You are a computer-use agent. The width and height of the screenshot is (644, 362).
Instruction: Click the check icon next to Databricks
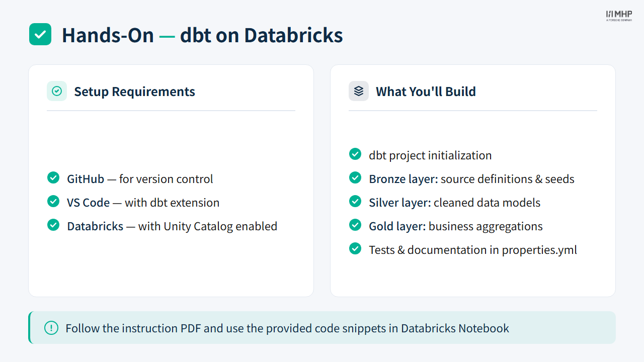coord(53,225)
